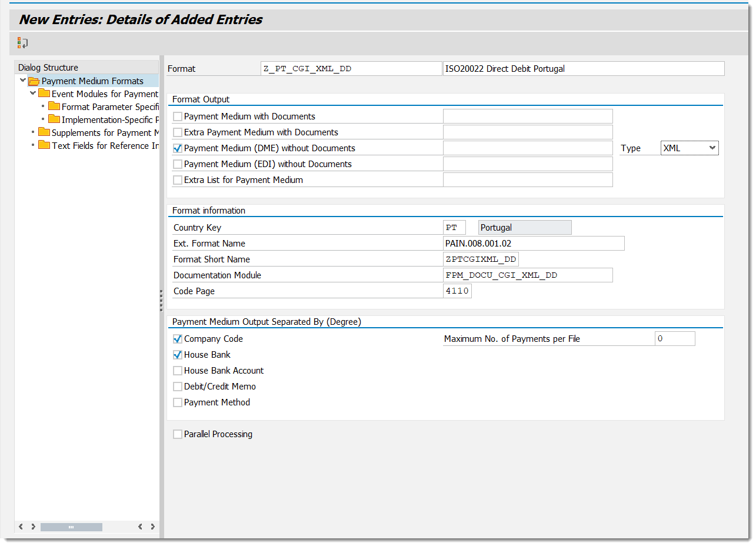The height and width of the screenshot is (546, 756).
Task: Check the Payment Method separation checkbox
Action: [178, 402]
